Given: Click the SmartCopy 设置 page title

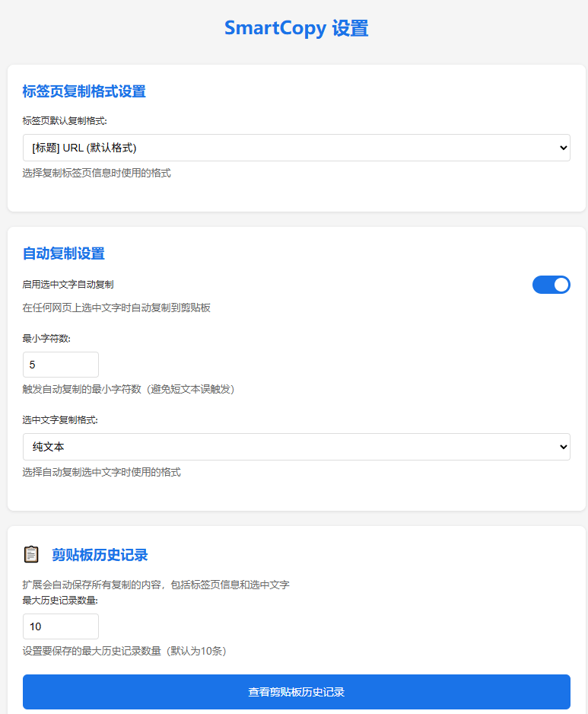Looking at the screenshot, I should [x=296, y=28].
